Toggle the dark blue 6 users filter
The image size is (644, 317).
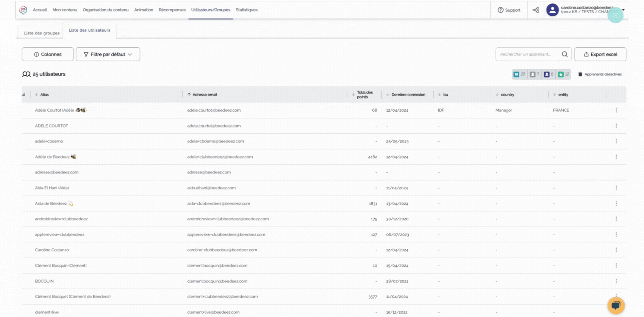point(549,74)
